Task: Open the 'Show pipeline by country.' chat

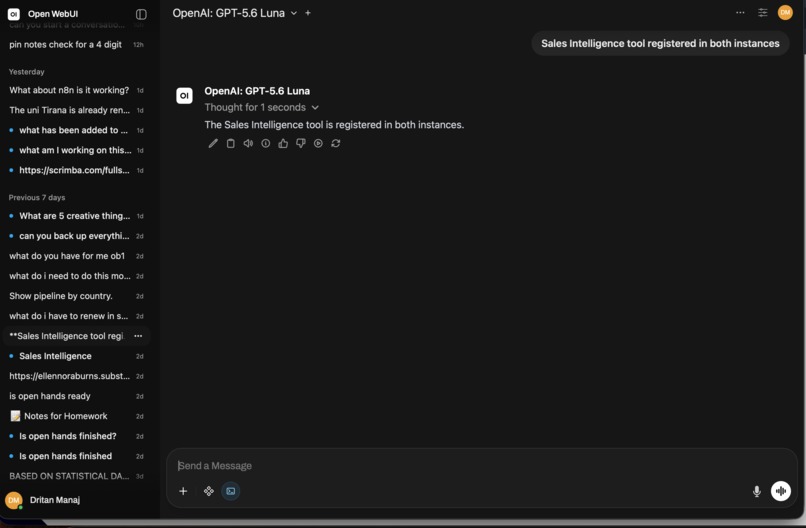Action: (x=77, y=296)
